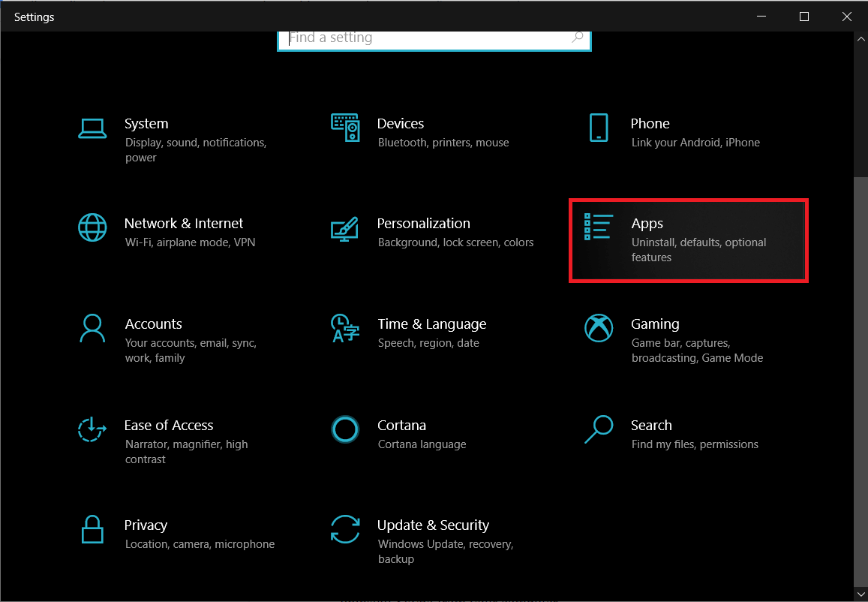Select the Cortana circle icon

(x=345, y=429)
